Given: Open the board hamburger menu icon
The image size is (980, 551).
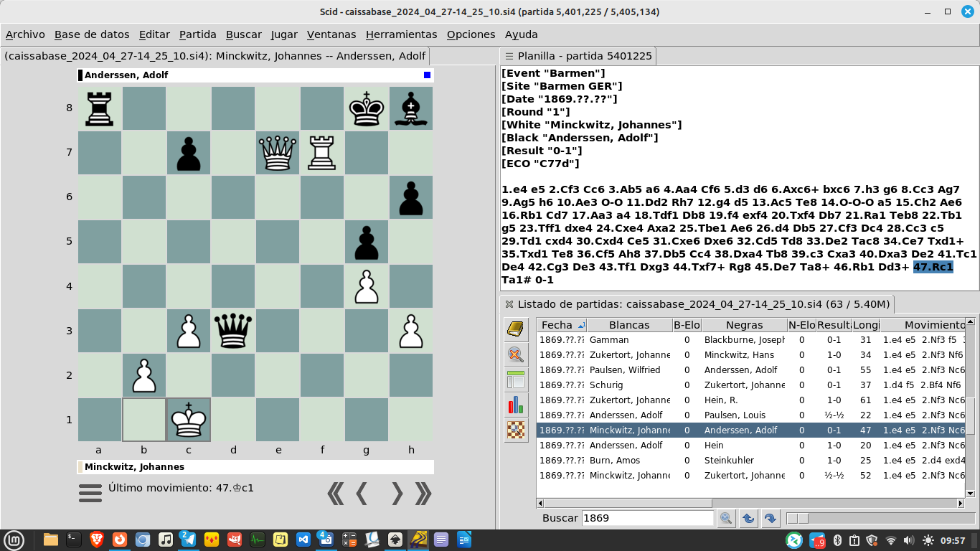Looking at the screenshot, I should click(90, 493).
